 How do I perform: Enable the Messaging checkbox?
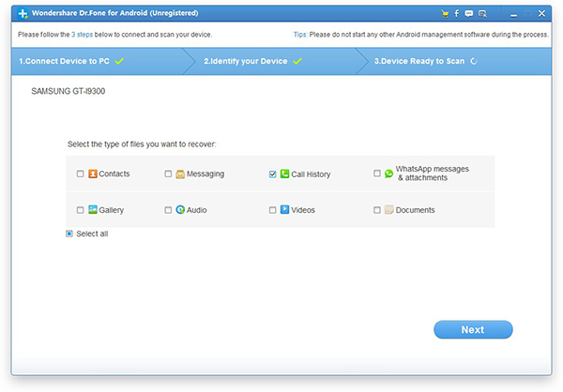[168, 173]
